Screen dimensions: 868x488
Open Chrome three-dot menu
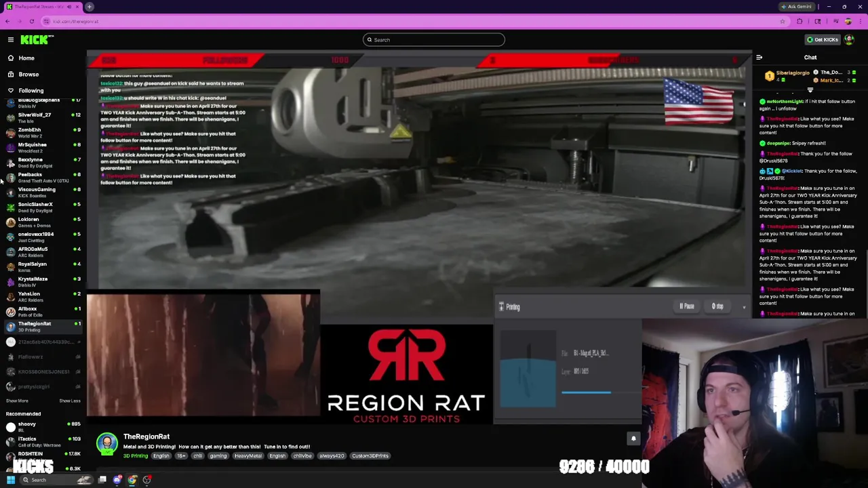(x=859, y=22)
